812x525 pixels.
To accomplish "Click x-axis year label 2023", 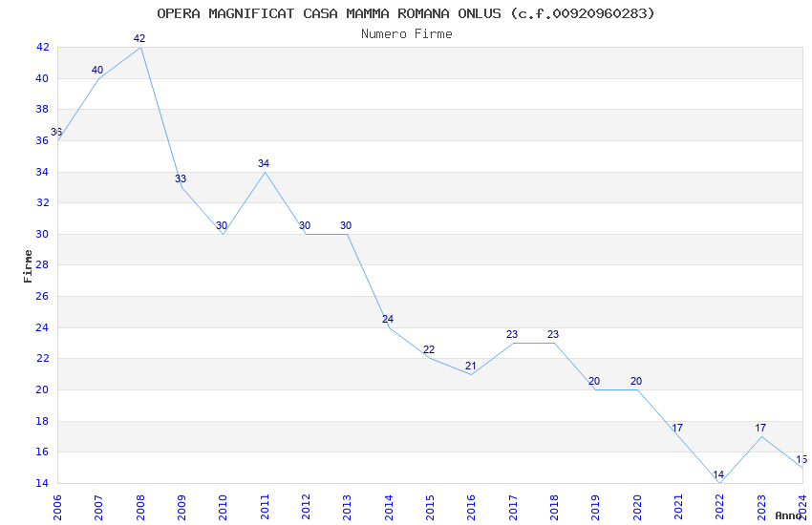I will 761,507.
